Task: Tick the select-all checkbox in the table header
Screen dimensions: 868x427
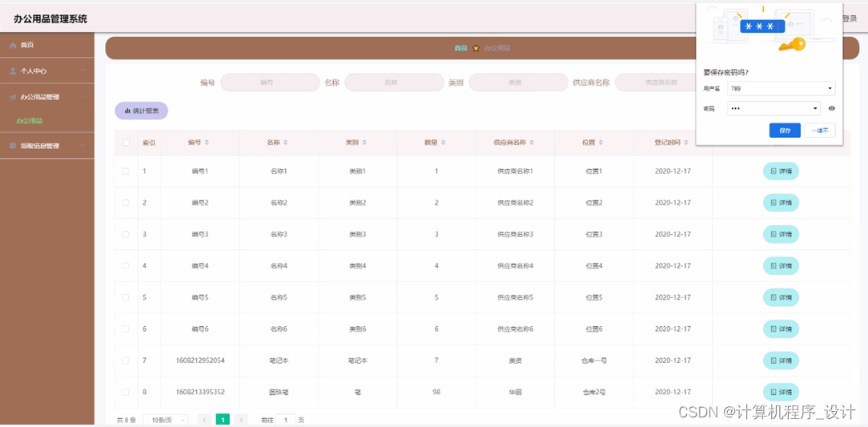Action: click(x=127, y=143)
